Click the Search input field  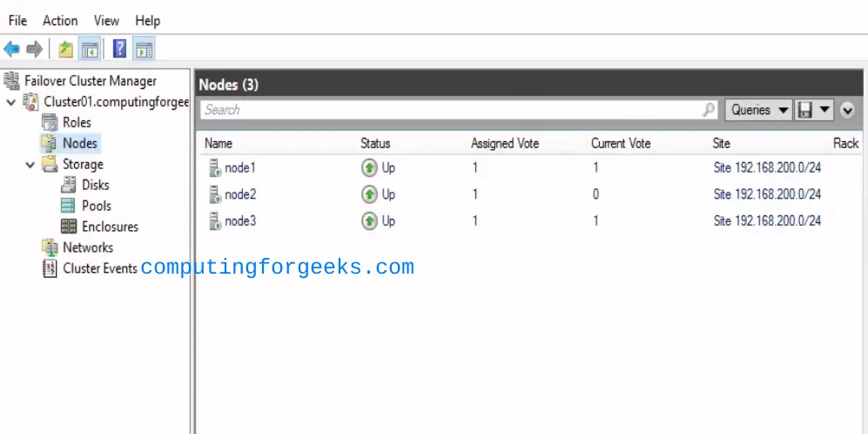click(x=458, y=110)
